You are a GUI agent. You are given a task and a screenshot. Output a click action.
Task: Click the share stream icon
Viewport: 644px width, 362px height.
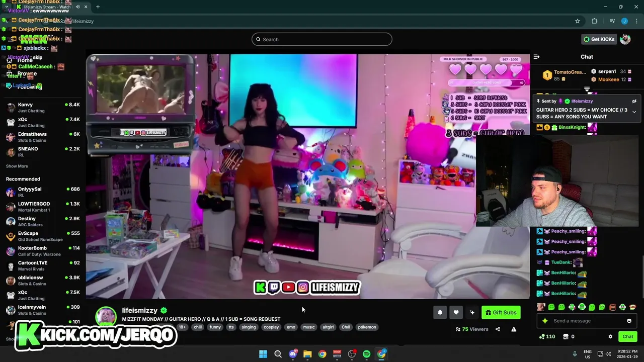point(498,329)
